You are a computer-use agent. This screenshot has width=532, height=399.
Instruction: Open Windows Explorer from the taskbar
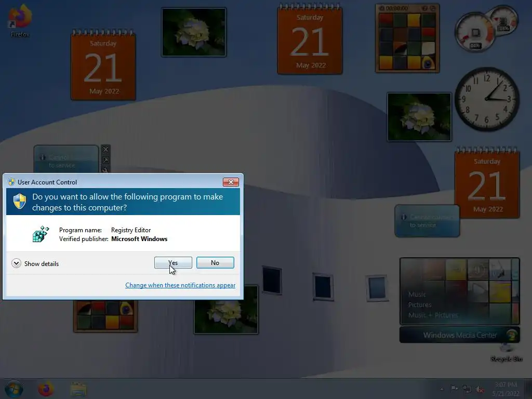pyautogui.click(x=78, y=389)
